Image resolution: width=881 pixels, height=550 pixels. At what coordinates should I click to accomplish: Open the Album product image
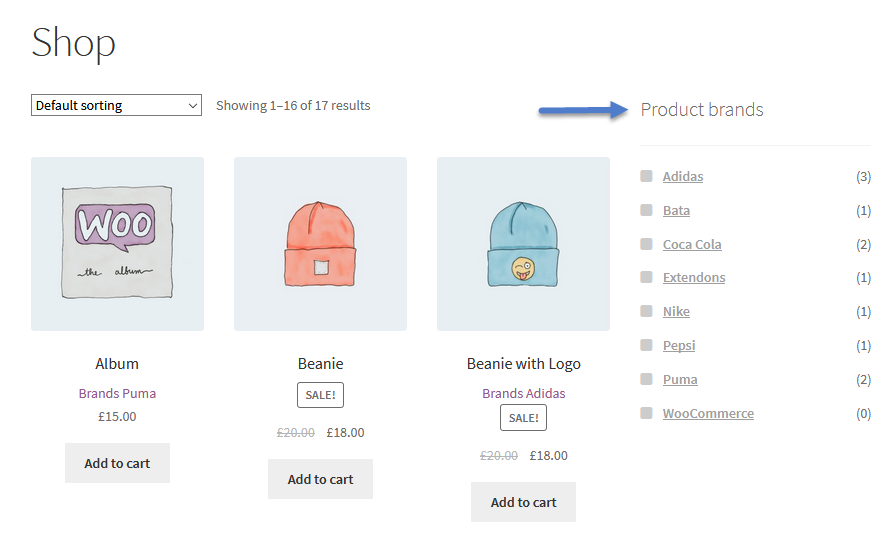(x=117, y=244)
